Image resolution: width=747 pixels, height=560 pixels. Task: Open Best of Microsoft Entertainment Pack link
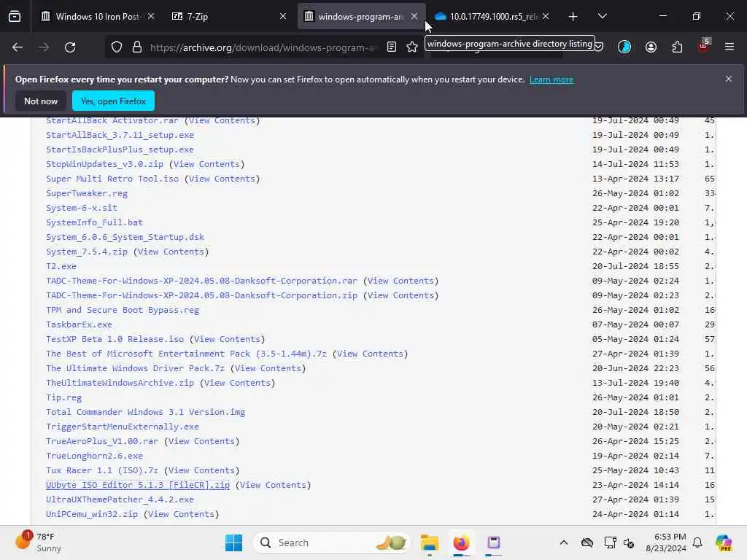tap(186, 354)
